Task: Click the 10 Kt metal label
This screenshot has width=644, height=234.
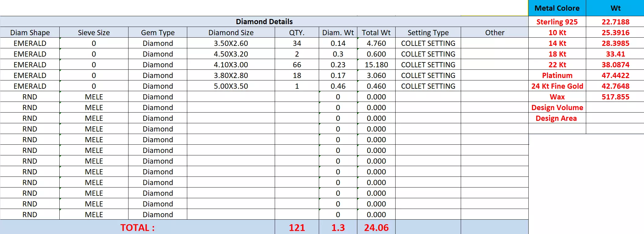Action: 557,32
